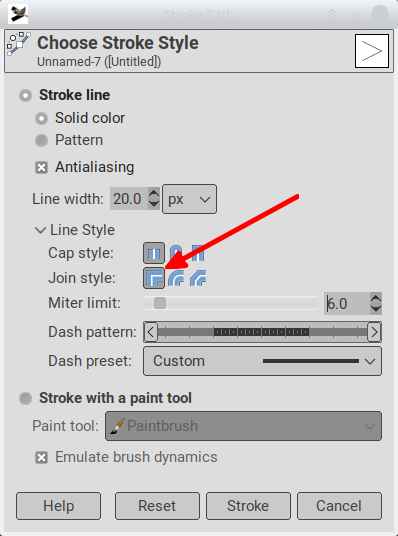Select the round join style icon
This screenshot has width=398, height=536.
pos(176,278)
